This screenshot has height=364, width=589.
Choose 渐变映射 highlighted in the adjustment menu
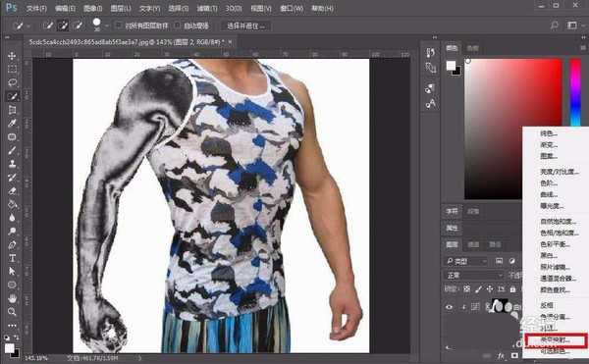click(556, 340)
